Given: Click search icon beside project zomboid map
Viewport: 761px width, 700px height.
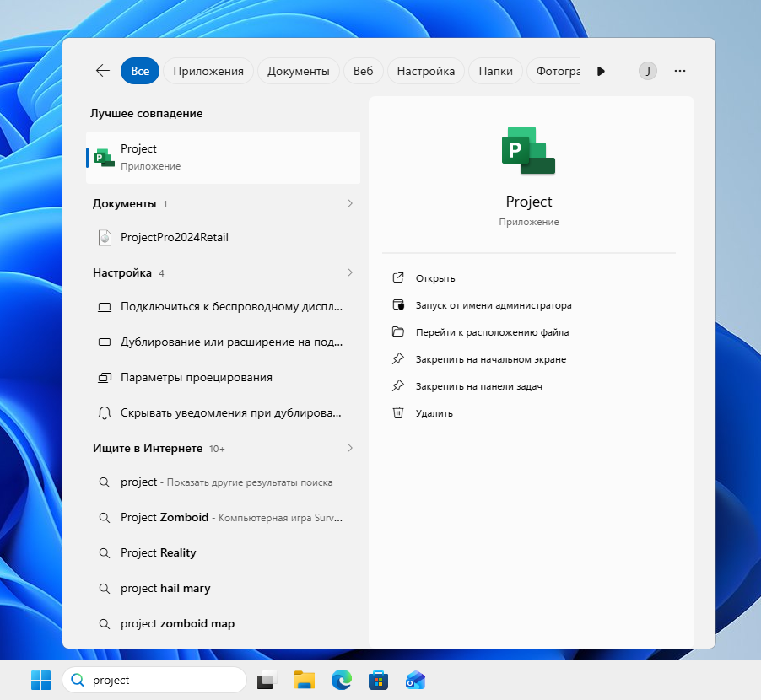Looking at the screenshot, I should point(105,624).
